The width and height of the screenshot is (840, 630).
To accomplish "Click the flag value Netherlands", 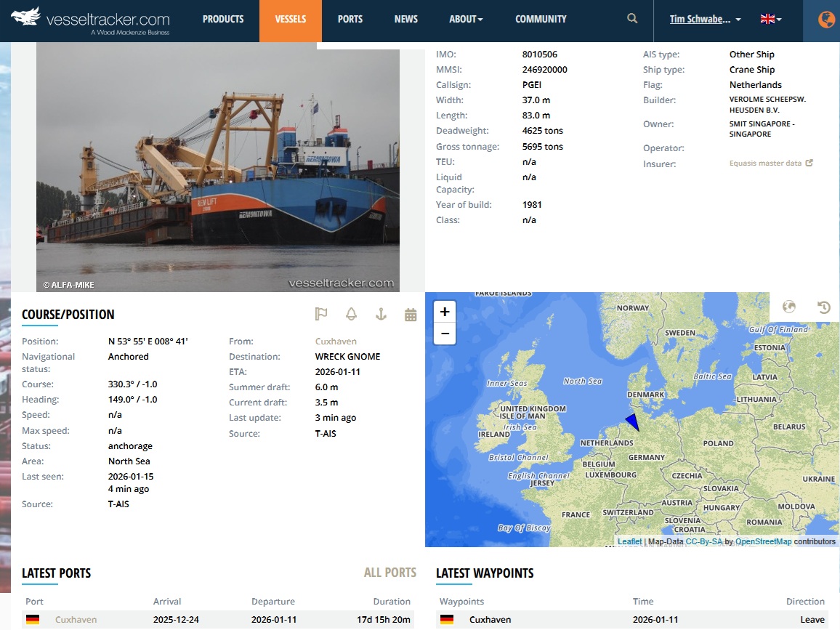I will click(756, 84).
